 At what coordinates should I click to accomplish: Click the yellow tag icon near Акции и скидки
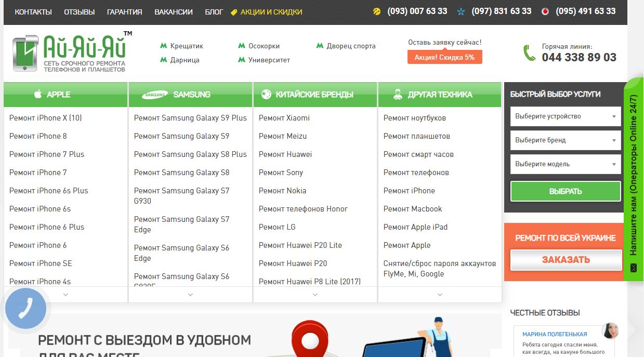point(234,12)
